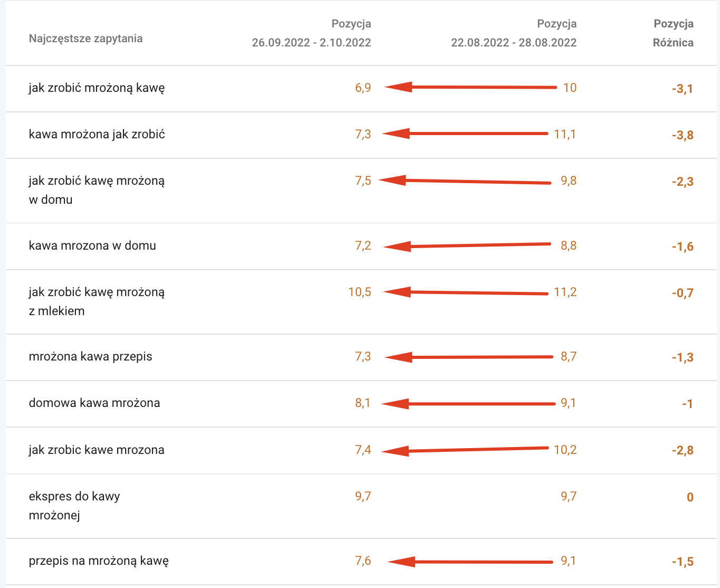Open the 'przepis na mrożoną kawę' query
This screenshot has height=588, width=720.
tap(99, 561)
